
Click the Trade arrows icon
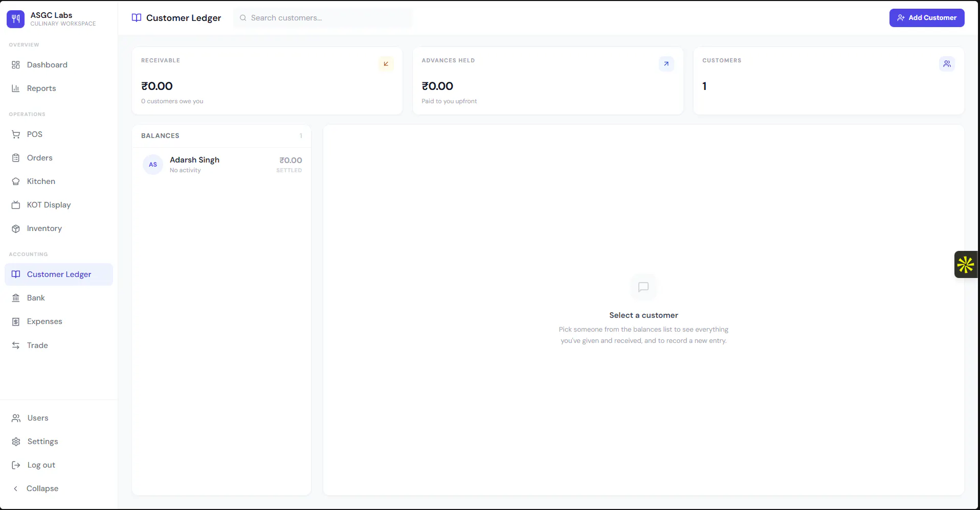[x=16, y=345]
